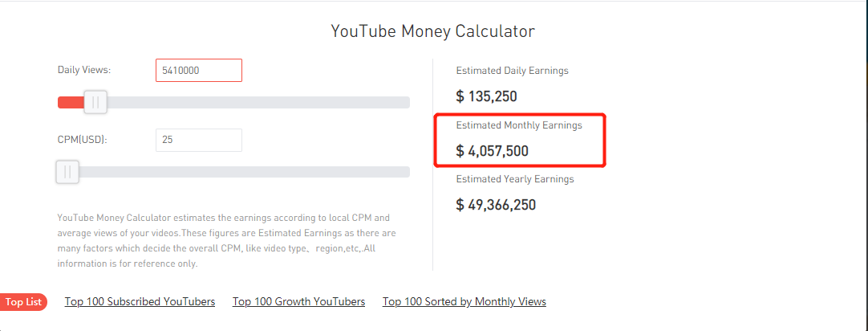Screen dimensions: 868x331
Task: Click the $ 135,250 daily earnings value
Action: tap(487, 96)
